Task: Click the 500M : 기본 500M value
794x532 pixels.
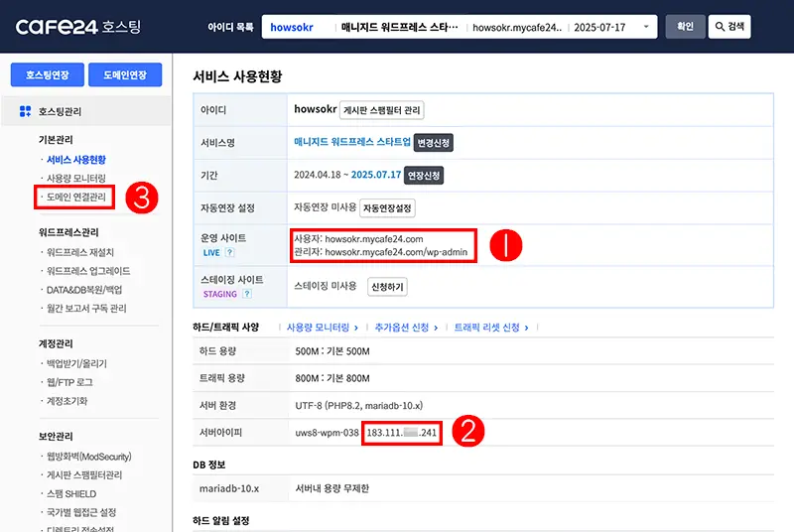Action: 332,351
